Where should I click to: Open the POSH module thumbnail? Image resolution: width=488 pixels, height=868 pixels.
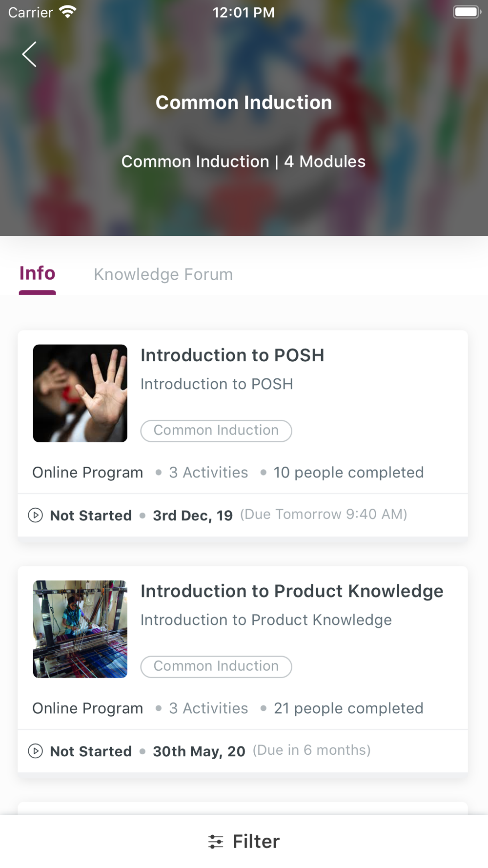point(80,393)
